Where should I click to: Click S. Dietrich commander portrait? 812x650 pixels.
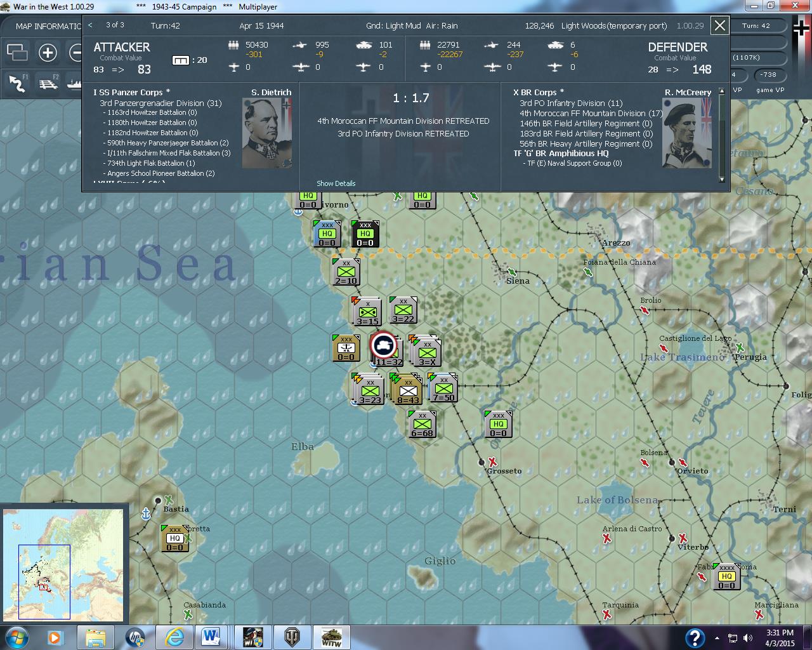click(267, 133)
